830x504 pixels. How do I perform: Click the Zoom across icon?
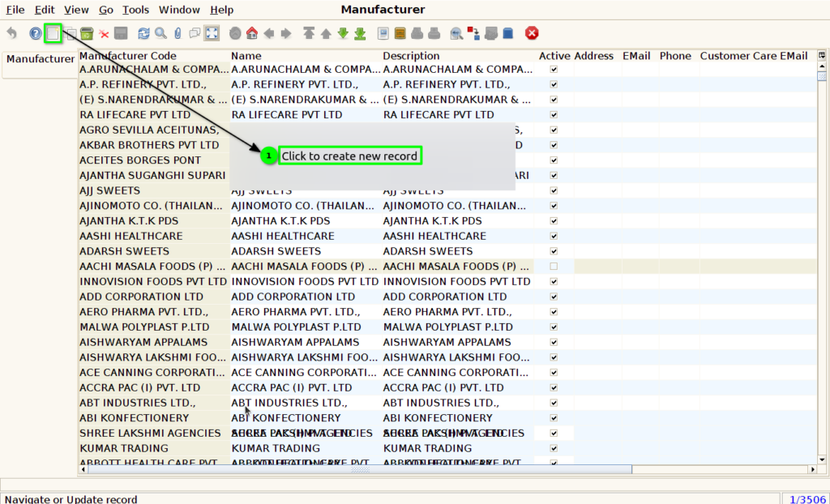457,33
